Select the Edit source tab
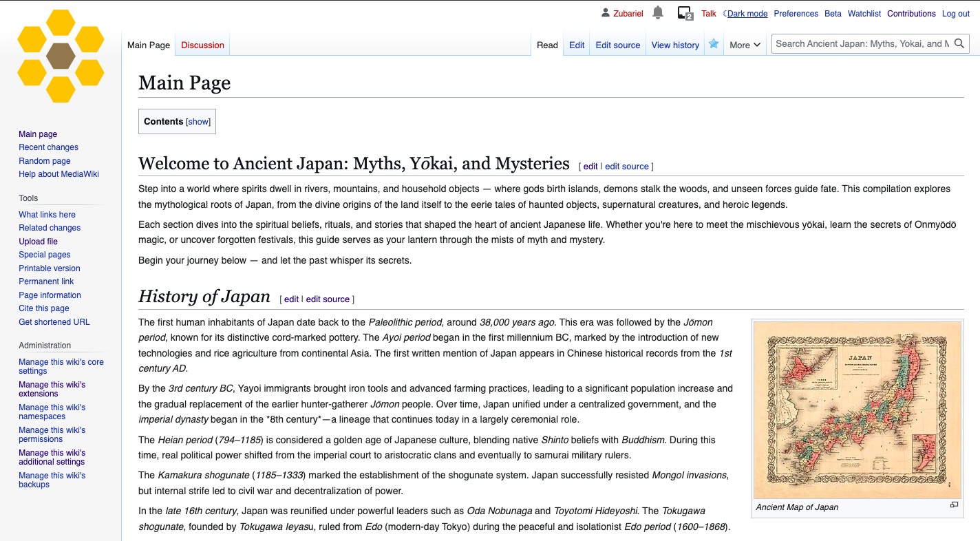Viewport: 980px width, 541px height. pos(617,45)
